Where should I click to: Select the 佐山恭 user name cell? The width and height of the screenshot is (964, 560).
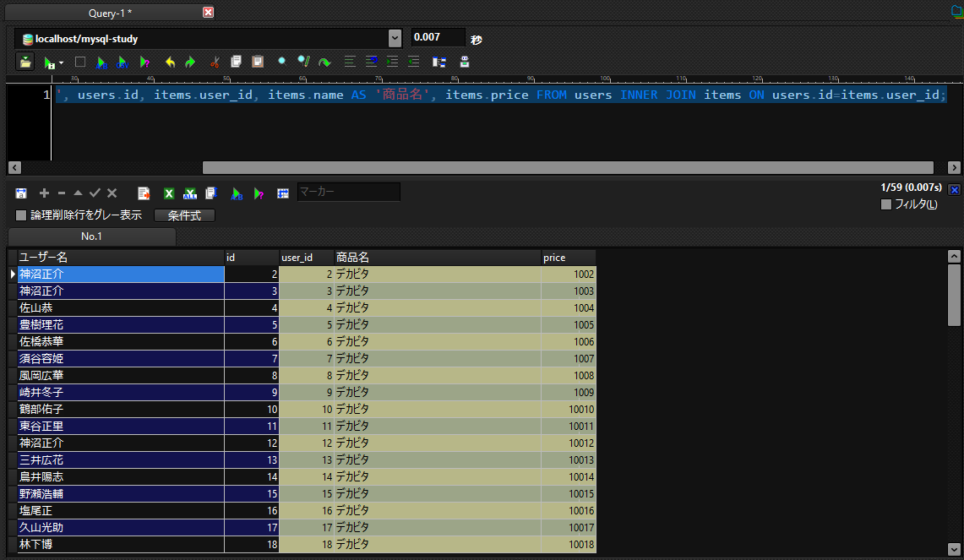(121, 308)
